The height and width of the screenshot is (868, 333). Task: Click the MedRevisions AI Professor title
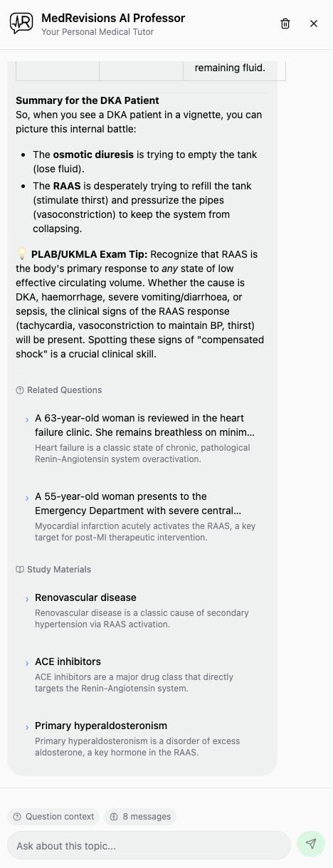coord(113,19)
